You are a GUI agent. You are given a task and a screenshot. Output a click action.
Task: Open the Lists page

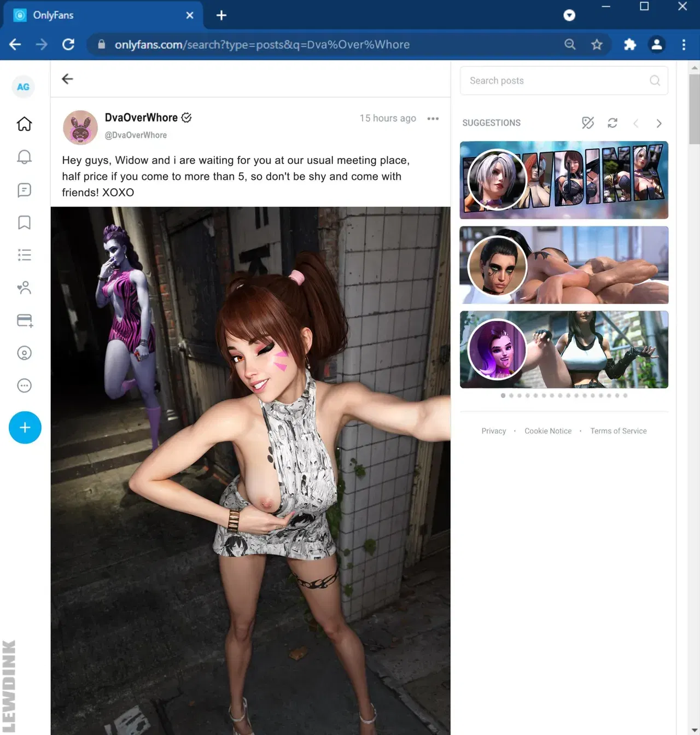[24, 255]
